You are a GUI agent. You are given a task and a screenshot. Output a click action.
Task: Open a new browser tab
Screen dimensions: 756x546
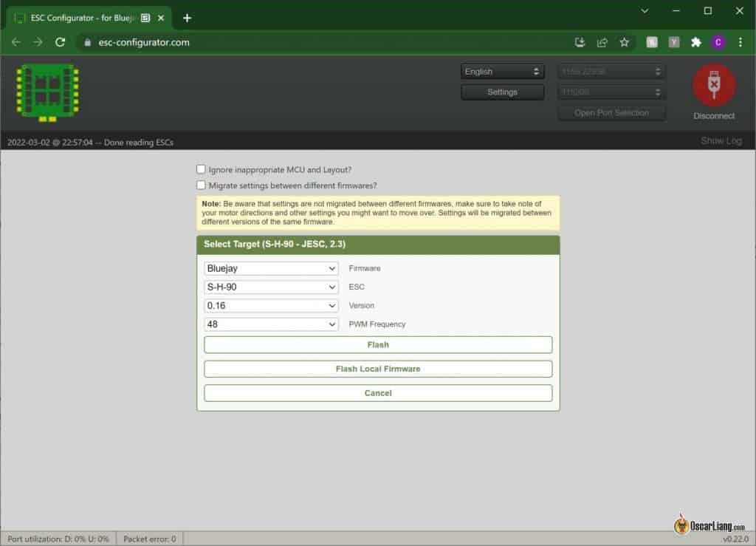click(187, 18)
